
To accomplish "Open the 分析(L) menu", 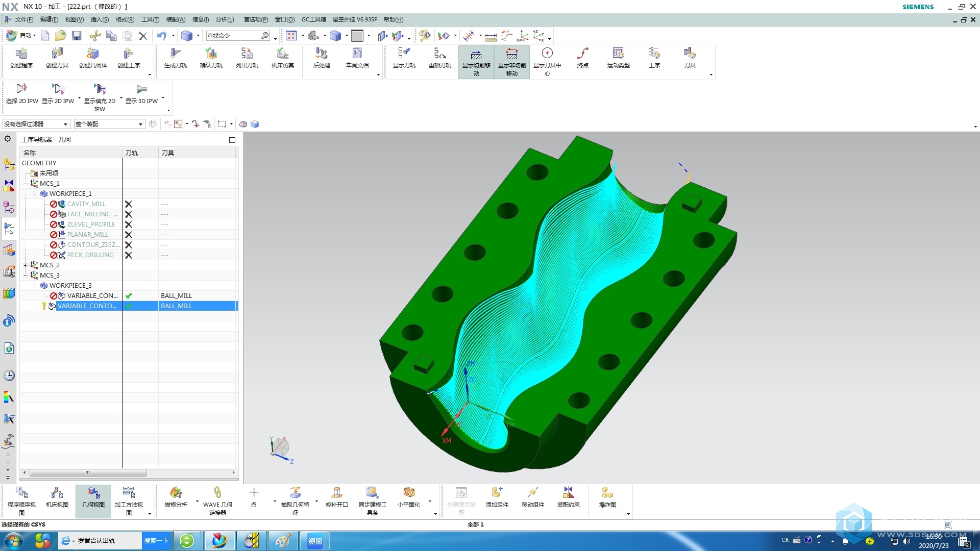I will (225, 19).
